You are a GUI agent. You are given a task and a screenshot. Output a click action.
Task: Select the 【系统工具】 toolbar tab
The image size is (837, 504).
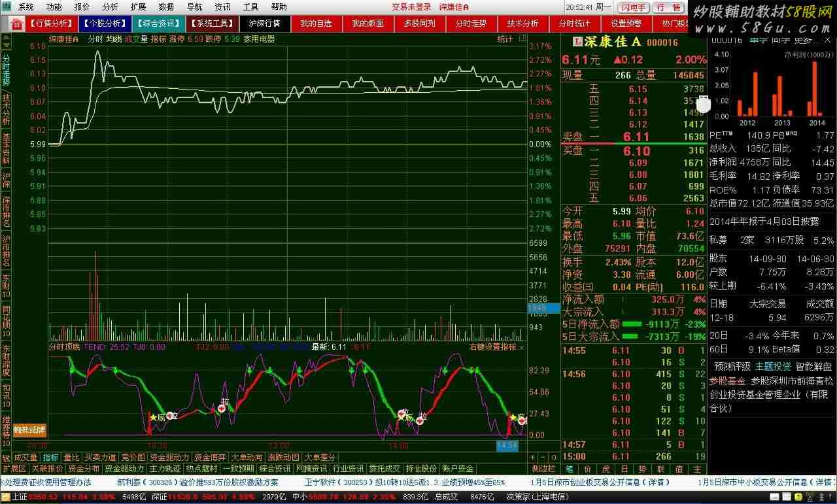tap(212, 24)
